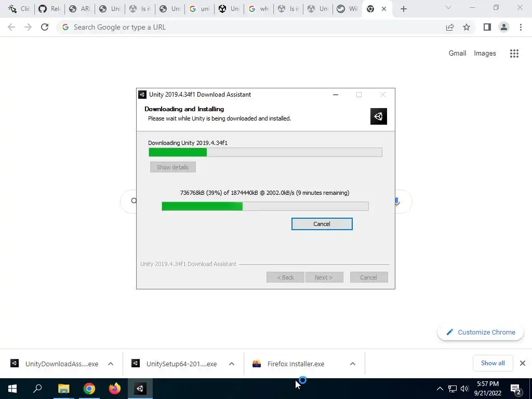The height and width of the screenshot is (399, 532).
Task: Open Chrome side panel
Action: click(x=487, y=27)
